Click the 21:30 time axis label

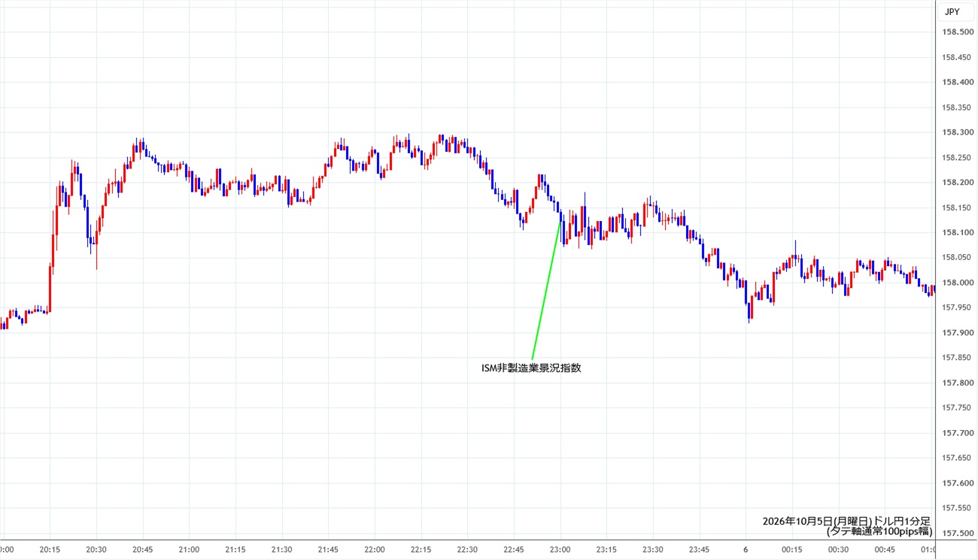[x=282, y=549]
